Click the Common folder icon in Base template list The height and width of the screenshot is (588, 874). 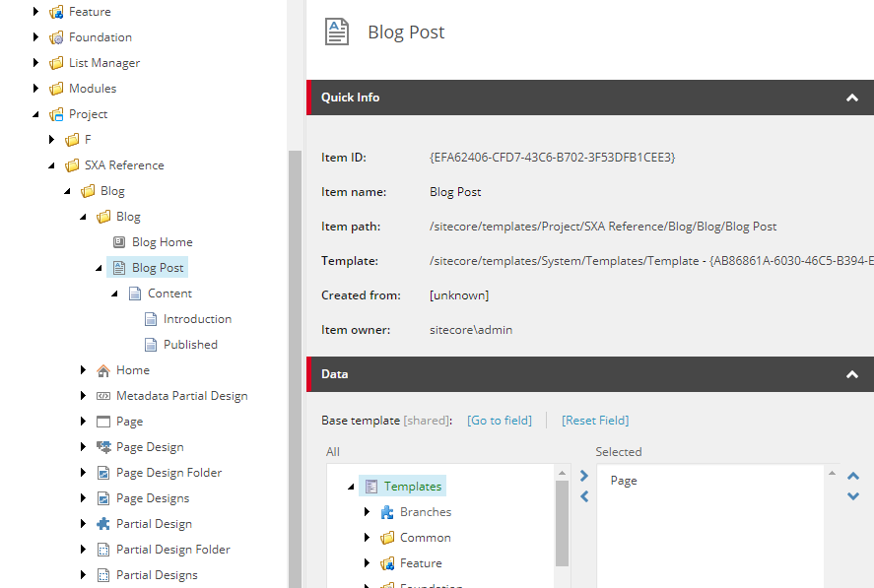(387, 538)
